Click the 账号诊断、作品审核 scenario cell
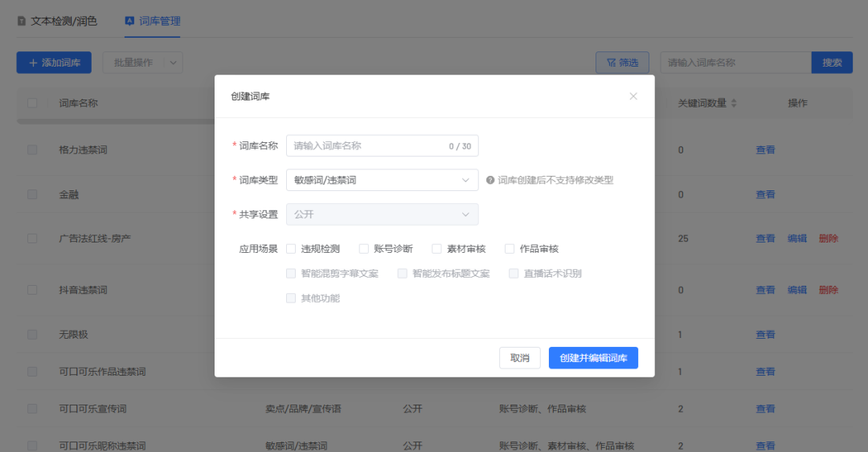868x452 pixels. tap(542, 409)
